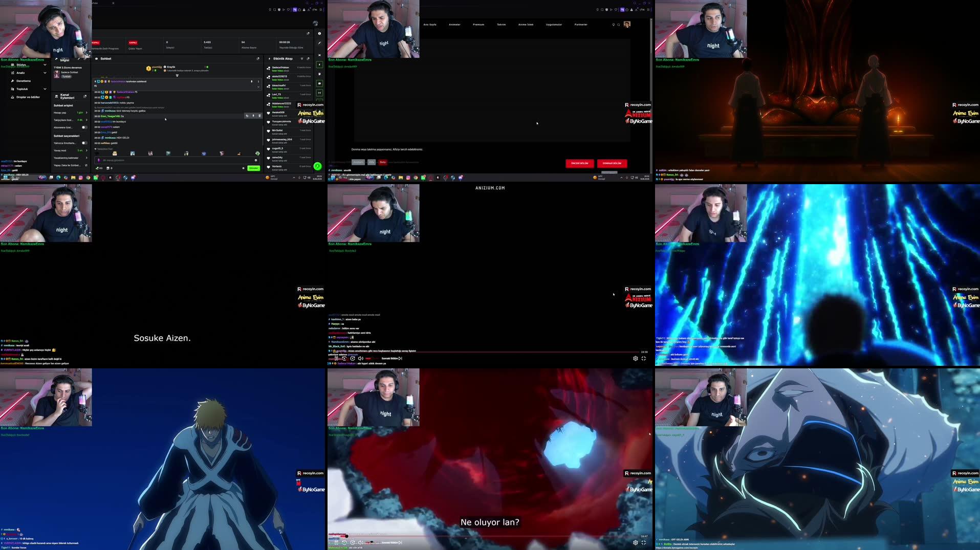Rewind the video in the ANIZIUM.COM player
The height and width of the screenshot is (550, 980).
tap(344, 358)
